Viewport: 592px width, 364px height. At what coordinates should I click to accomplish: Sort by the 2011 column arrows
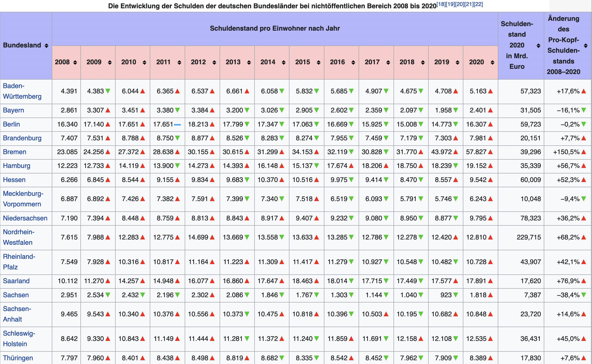point(179,63)
